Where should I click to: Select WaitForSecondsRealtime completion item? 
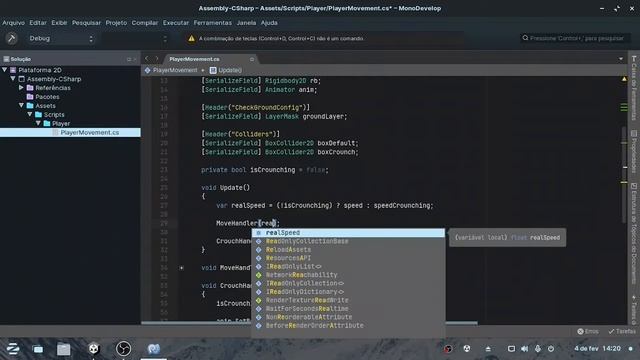tap(348, 309)
